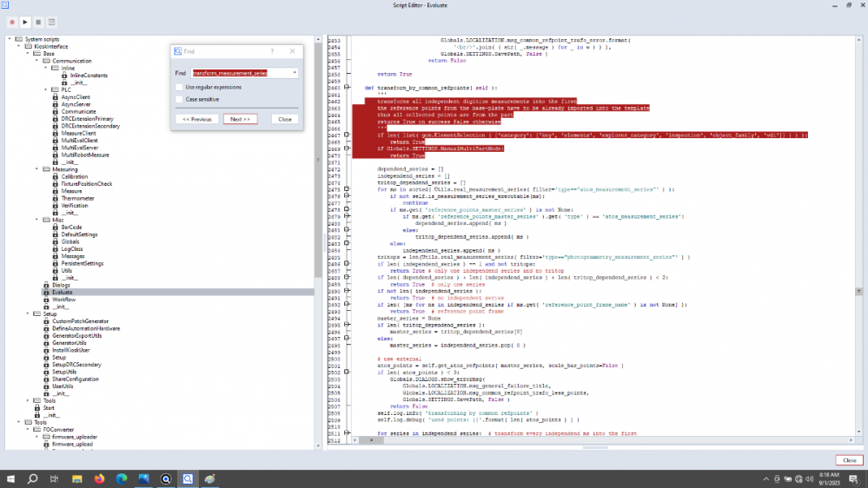
Task: Collapse the Measuring folder
Action: tap(37, 169)
